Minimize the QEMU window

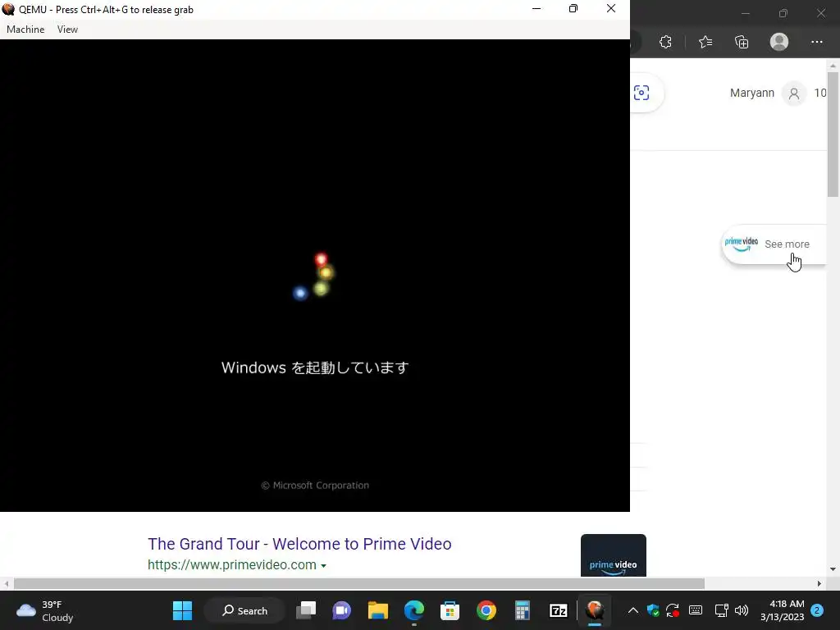(536, 8)
